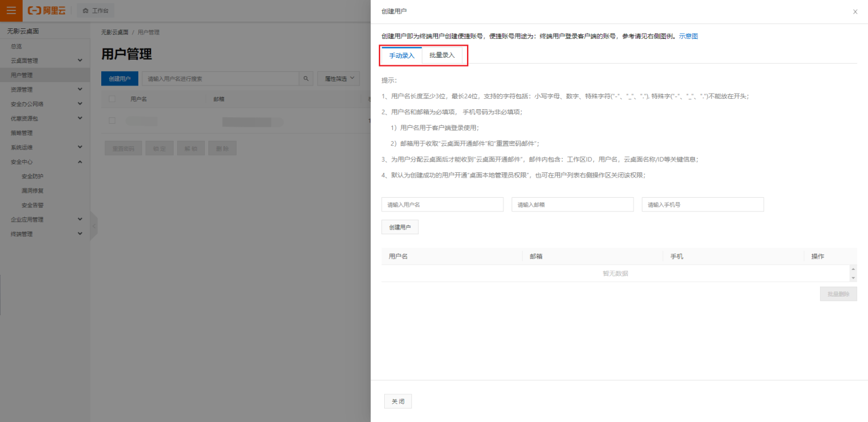Click the 用户名 column header in drawer table
868x422 pixels.
click(x=398, y=256)
